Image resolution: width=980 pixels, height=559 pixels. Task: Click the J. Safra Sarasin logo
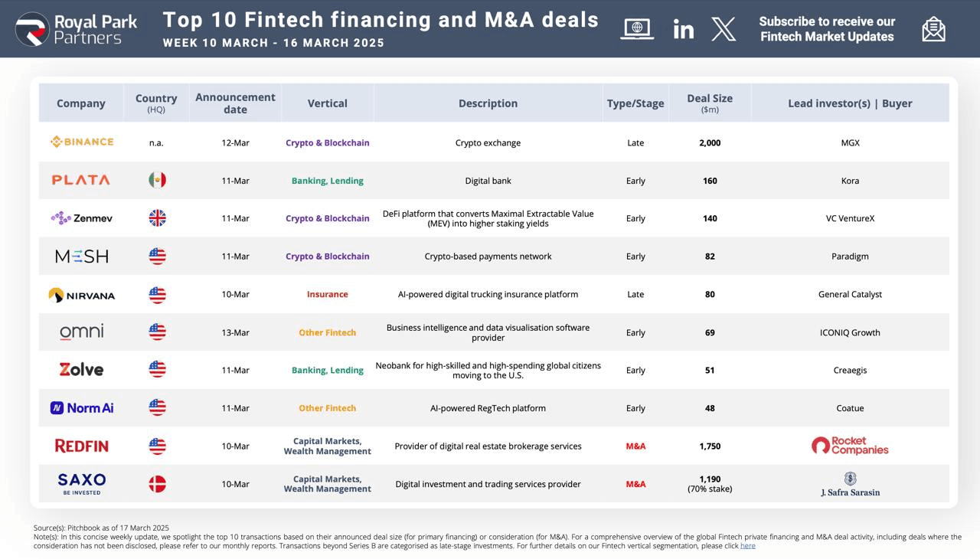850,485
